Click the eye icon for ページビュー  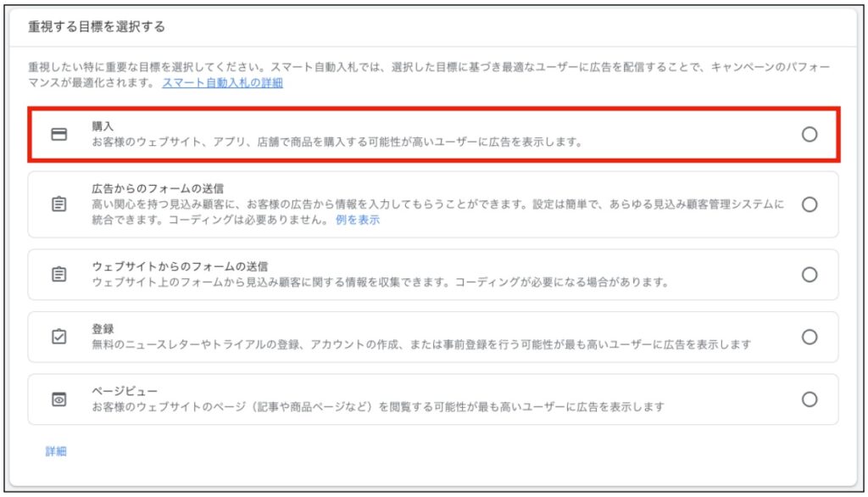point(58,399)
